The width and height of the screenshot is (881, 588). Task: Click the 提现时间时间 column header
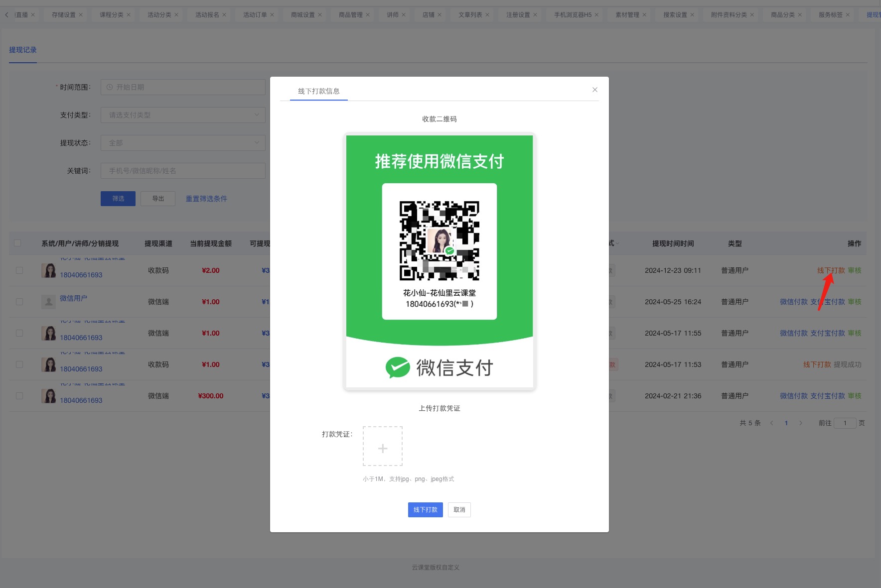[673, 243]
